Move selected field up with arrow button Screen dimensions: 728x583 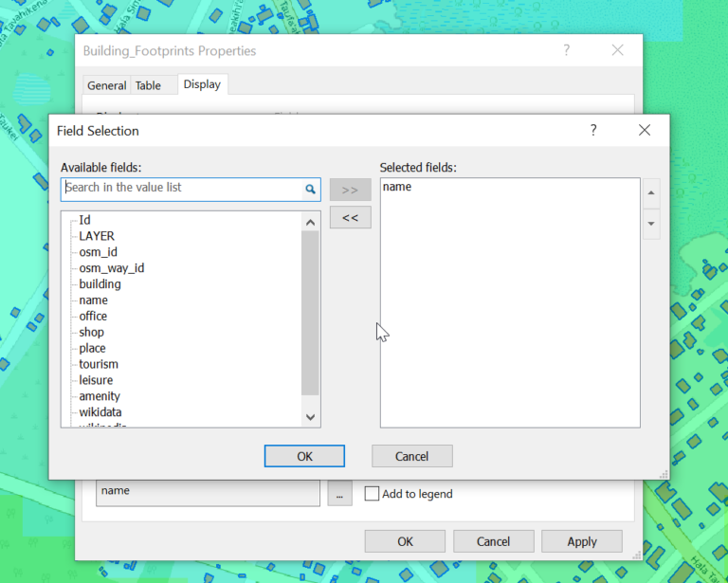(x=651, y=193)
